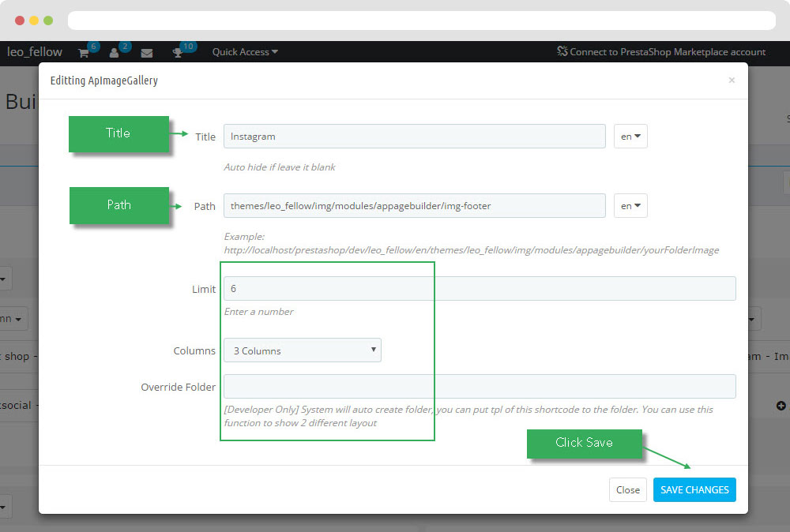Click into the Path text field
Image resolution: width=790 pixels, height=532 pixels.
414,206
